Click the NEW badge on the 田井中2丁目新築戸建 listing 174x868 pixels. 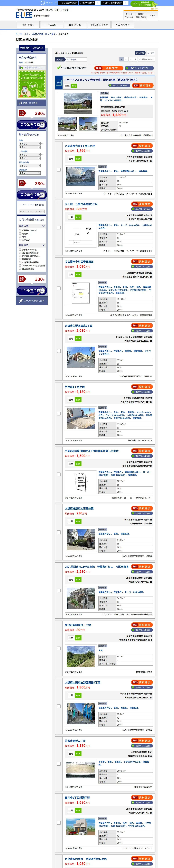click(x=78, y=810)
